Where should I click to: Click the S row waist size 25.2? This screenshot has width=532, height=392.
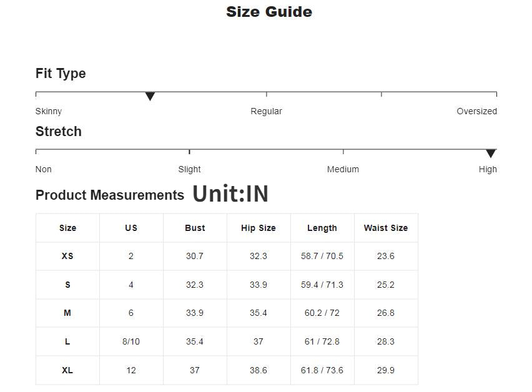coord(386,285)
